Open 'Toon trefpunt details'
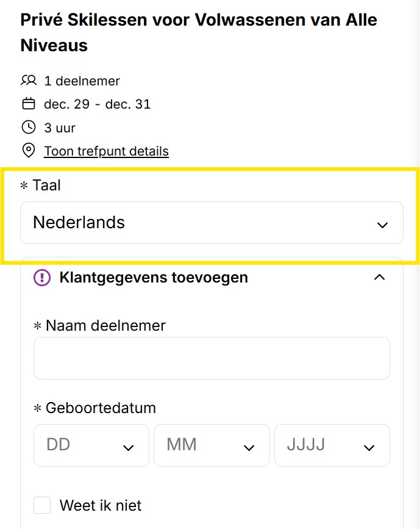The width and height of the screenshot is (420, 529). tap(106, 151)
